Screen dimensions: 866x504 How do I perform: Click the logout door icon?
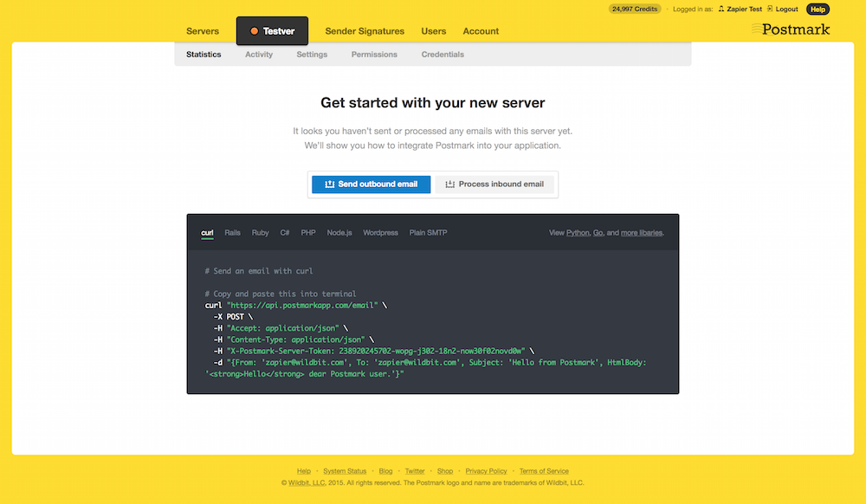[770, 9]
